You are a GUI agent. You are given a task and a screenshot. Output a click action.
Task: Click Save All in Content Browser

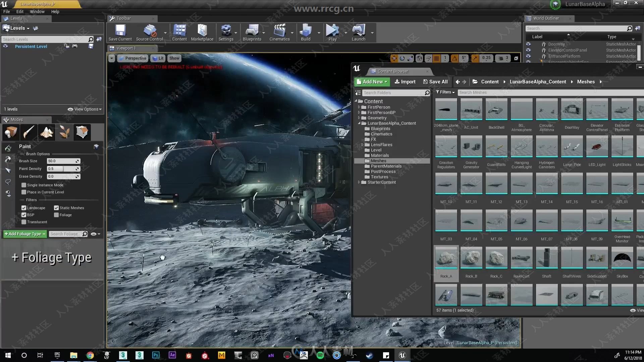tap(436, 81)
